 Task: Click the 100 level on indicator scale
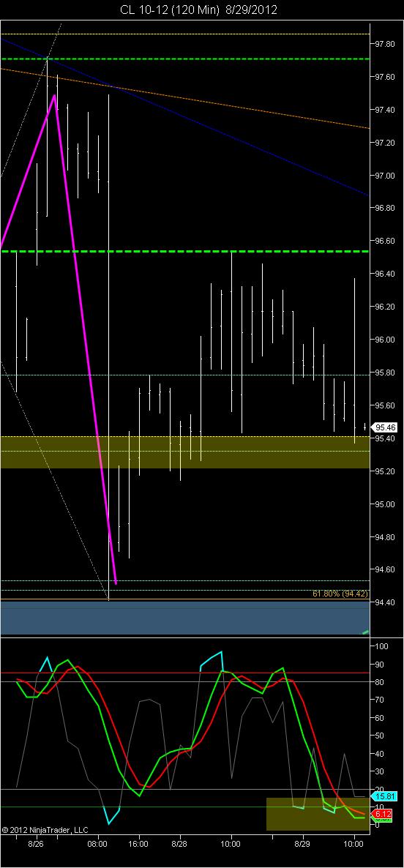pyautogui.click(x=382, y=646)
